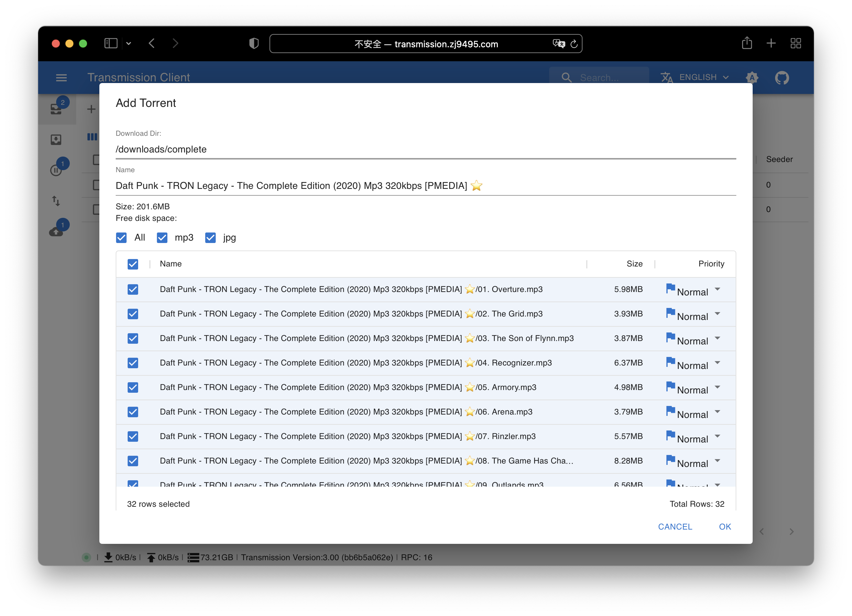Uncheck the 02. The Grid.mp3 file
Viewport: 852px width, 616px height.
click(133, 313)
